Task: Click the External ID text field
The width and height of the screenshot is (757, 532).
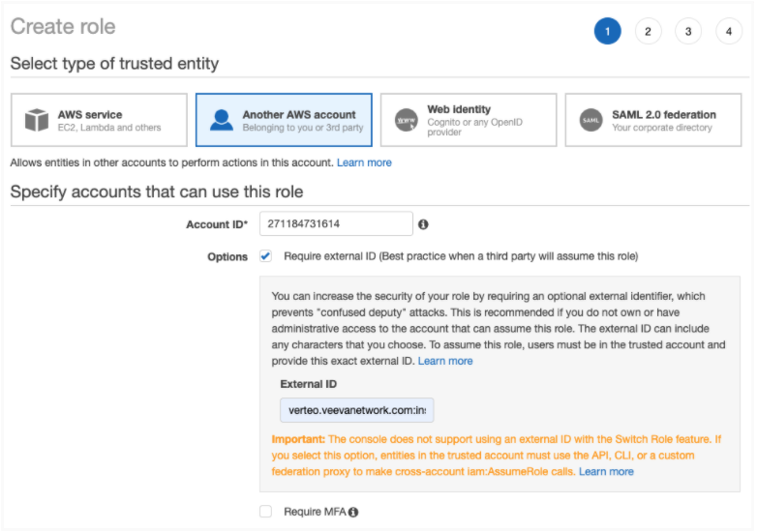Action: 356,410
